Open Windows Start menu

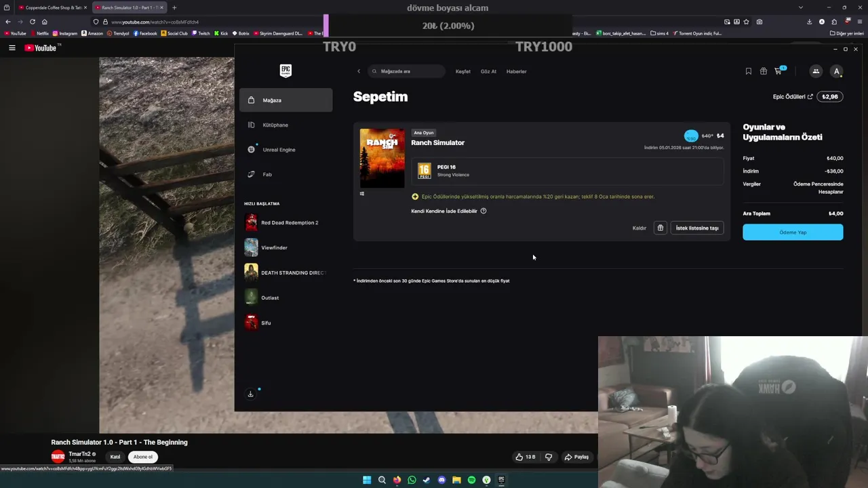point(367,480)
